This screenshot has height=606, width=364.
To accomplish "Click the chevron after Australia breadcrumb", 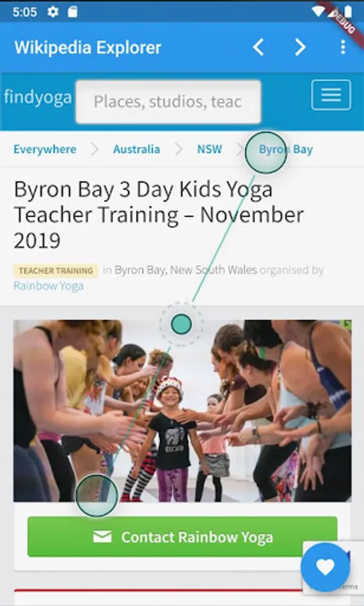I will coord(178,149).
